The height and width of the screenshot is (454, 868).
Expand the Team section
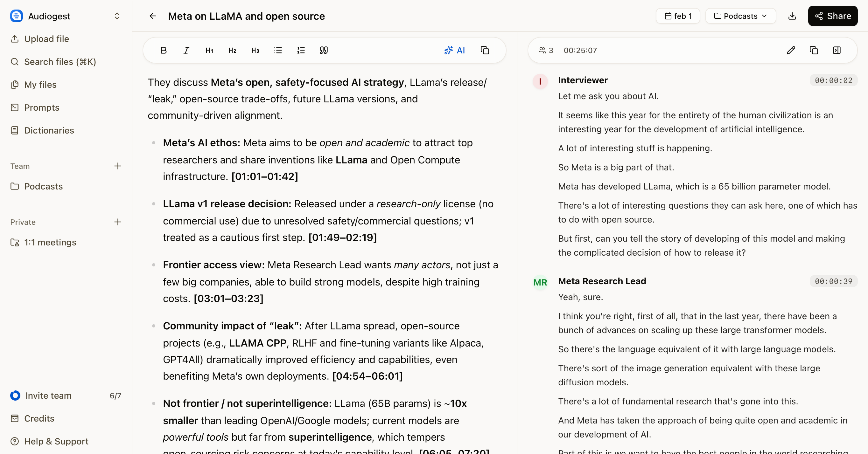tap(118, 166)
